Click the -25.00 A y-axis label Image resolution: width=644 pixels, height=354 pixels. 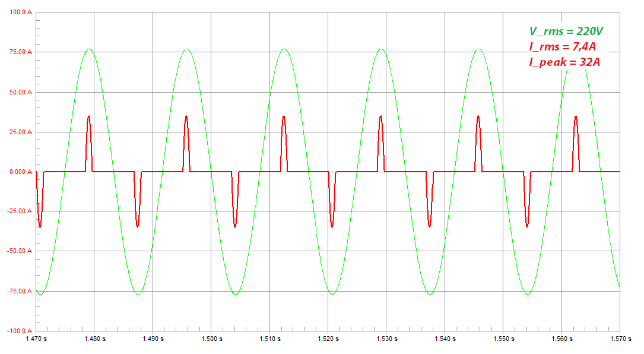point(18,211)
